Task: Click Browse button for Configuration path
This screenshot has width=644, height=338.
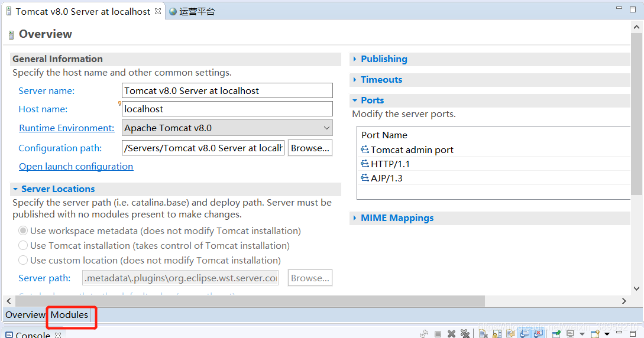Action: pyautogui.click(x=310, y=148)
